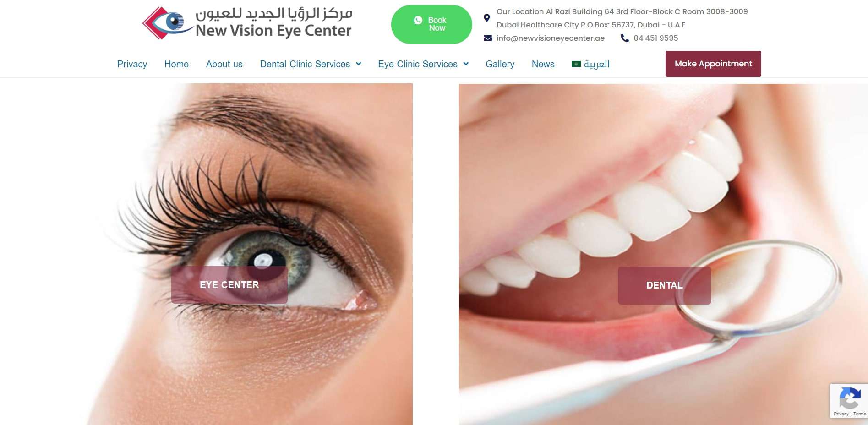868x425 pixels.
Task: Click the Make Appointment button
Action: [713, 64]
